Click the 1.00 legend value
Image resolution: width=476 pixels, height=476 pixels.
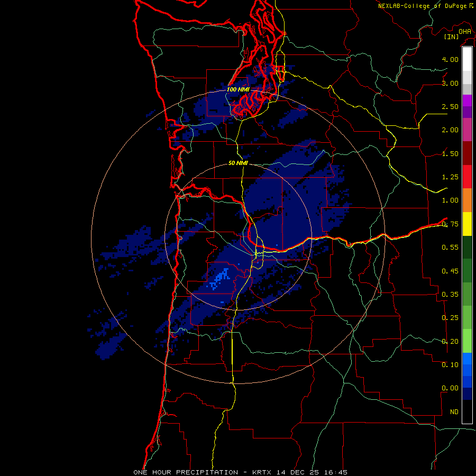tap(450, 200)
